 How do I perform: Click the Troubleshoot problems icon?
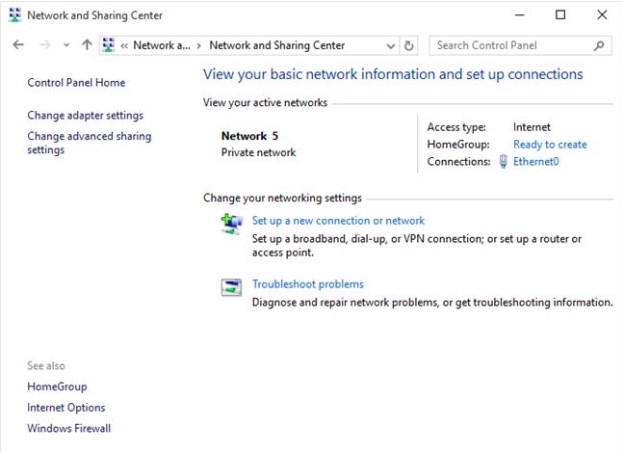point(231,287)
